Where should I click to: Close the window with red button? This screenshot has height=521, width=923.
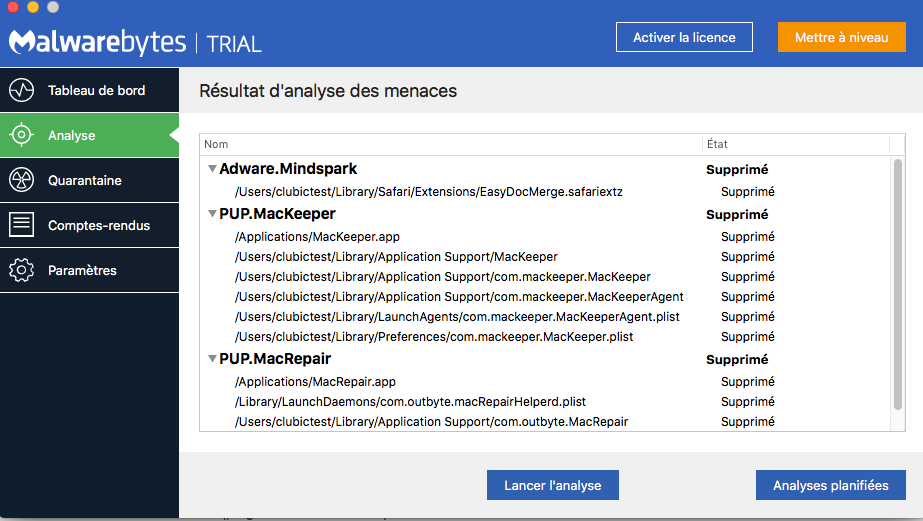point(13,6)
